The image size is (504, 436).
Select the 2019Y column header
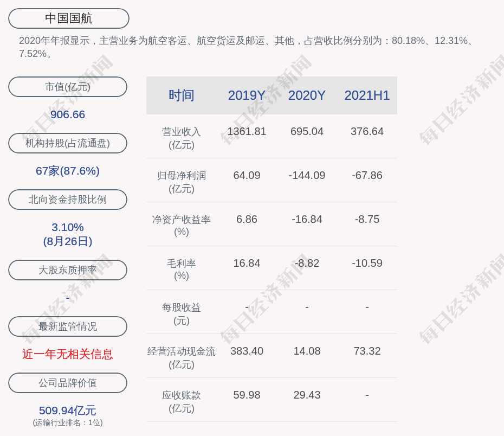pos(247,95)
